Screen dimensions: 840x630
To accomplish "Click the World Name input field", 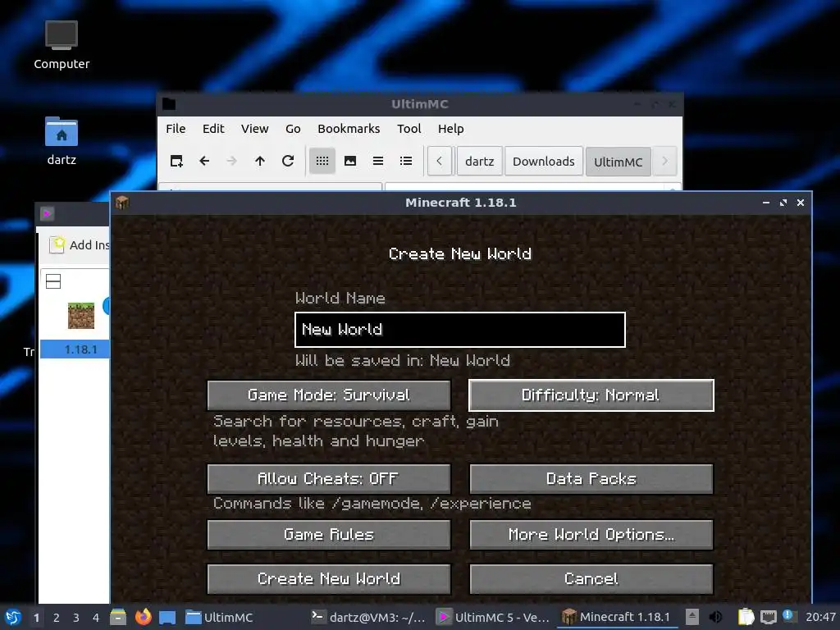I will pyautogui.click(x=459, y=330).
